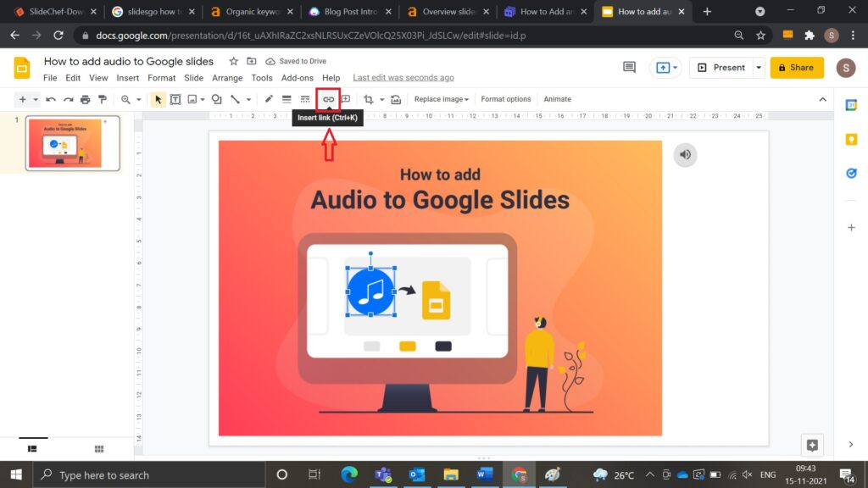Add a comment using the toolbar icon
Image resolution: width=868 pixels, height=488 pixels.
coord(346,100)
